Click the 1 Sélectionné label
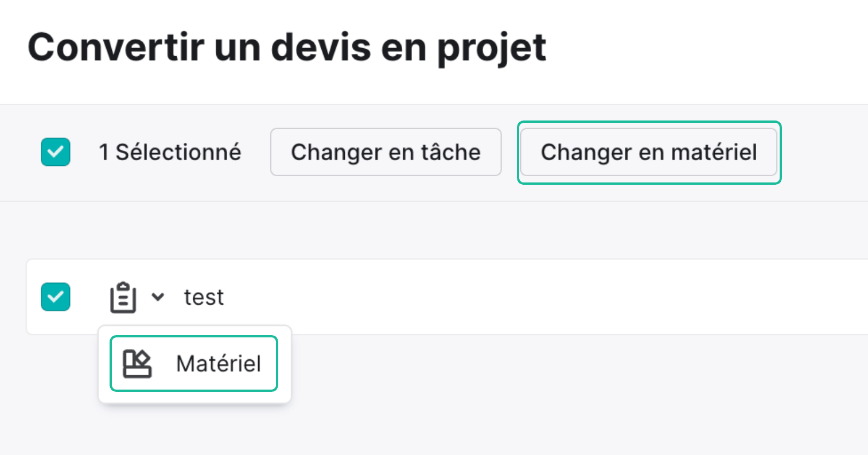 (x=170, y=152)
